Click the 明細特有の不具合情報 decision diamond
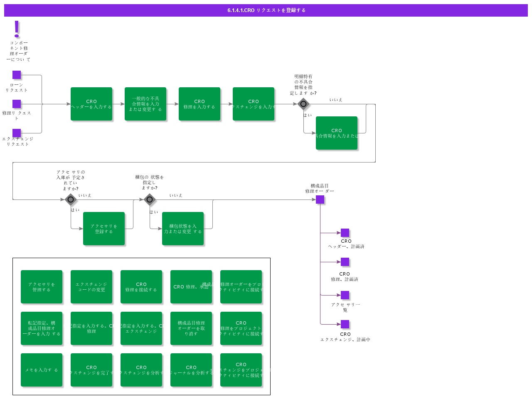 tap(303, 104)
